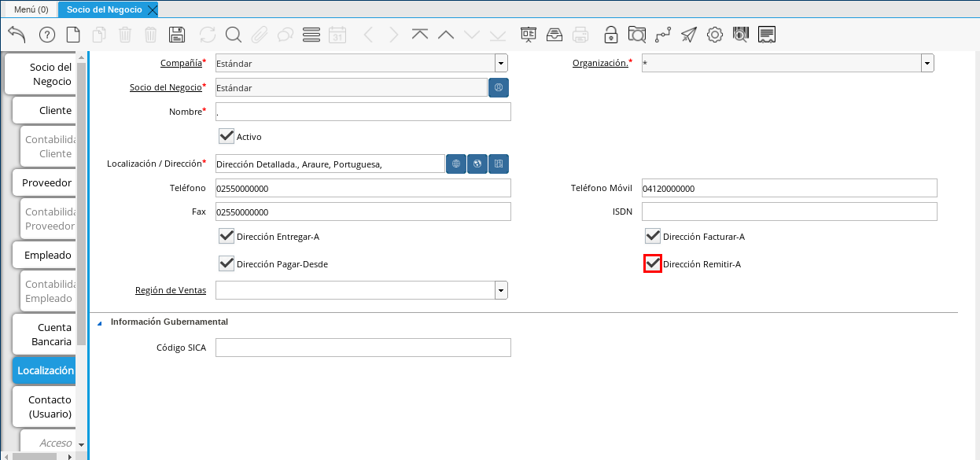
Task: Open the Compañía dropdown arrow
Action: [501, 64]
